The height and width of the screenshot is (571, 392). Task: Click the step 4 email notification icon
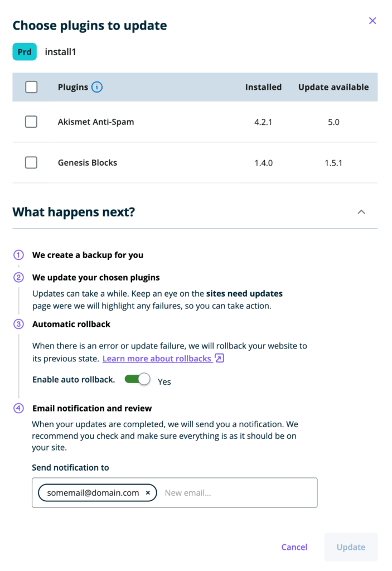coord(19,409)
